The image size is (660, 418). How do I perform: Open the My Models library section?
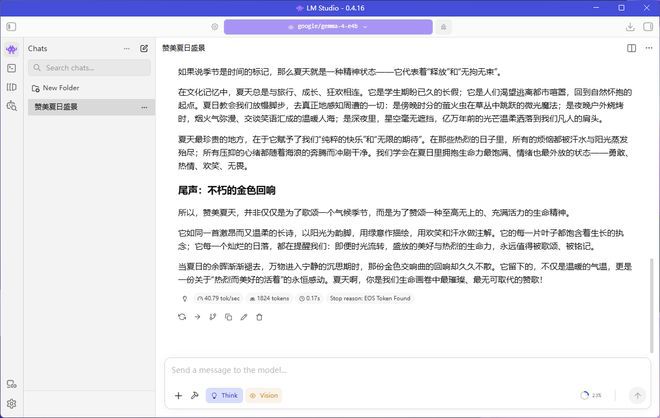click(12, 87)
